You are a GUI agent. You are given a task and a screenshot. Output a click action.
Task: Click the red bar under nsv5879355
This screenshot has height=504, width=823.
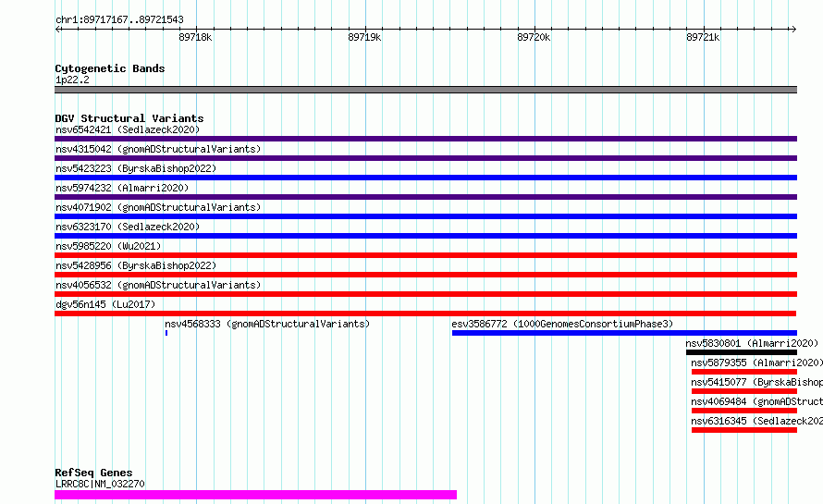click(744, 372)
